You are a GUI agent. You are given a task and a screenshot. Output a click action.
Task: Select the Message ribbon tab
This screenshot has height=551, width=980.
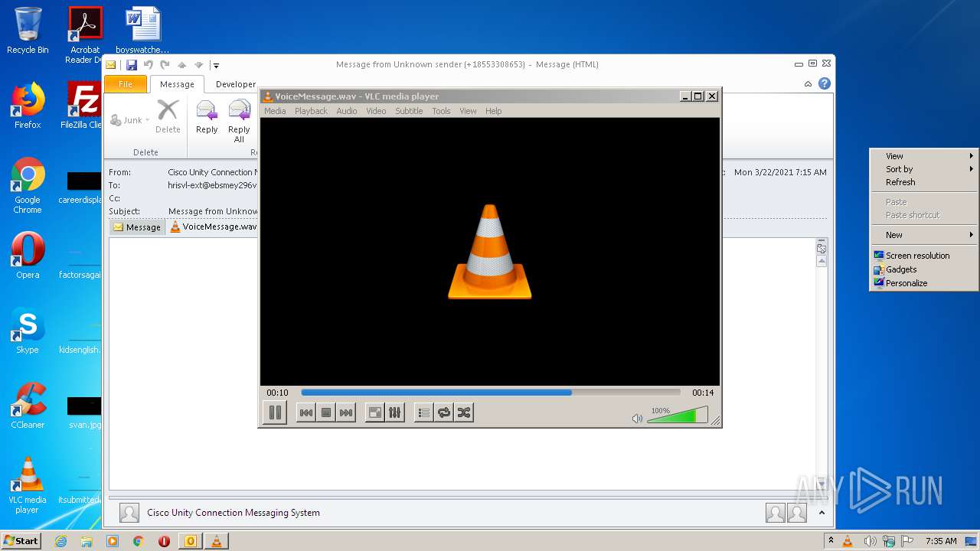(177, 84)
